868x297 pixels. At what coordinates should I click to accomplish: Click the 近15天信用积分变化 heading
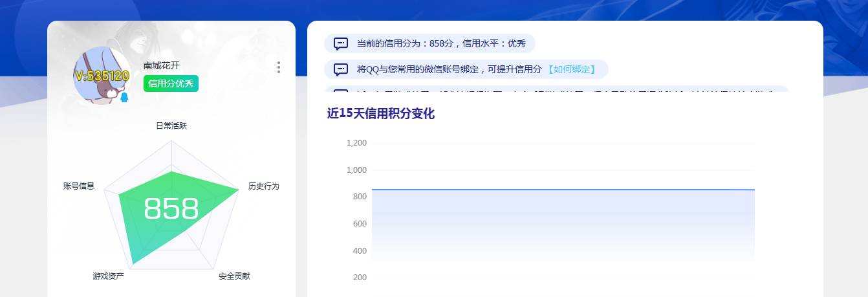click(381, 114)
